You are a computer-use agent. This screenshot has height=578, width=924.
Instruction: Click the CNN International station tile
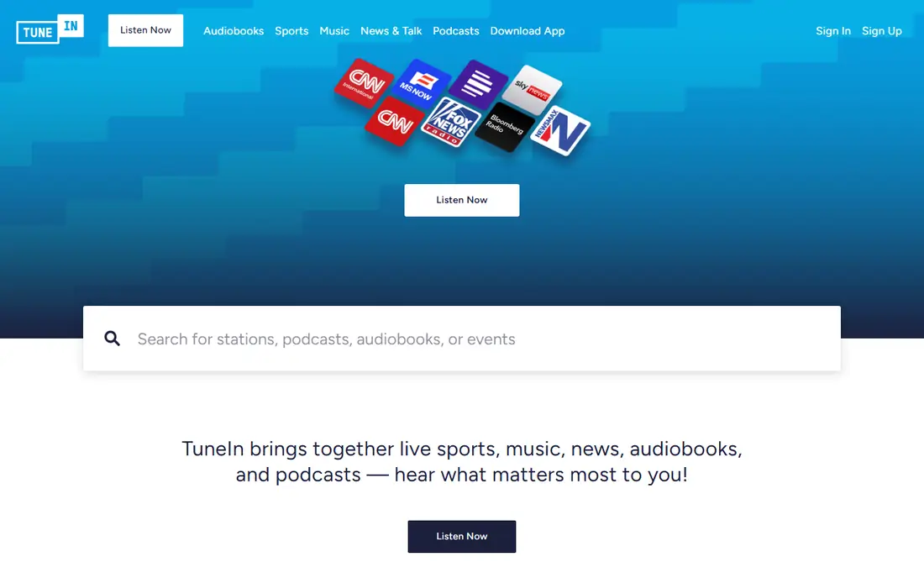click(x=364, y=83)
